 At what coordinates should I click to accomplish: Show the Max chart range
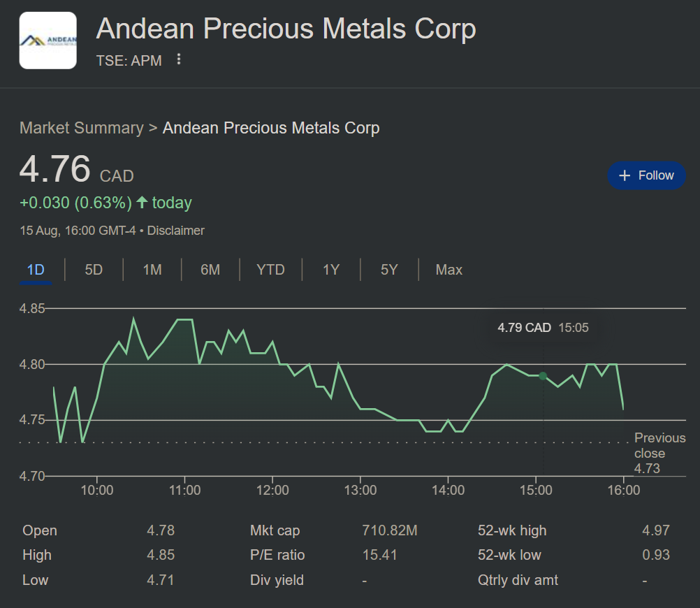(449, 270)
